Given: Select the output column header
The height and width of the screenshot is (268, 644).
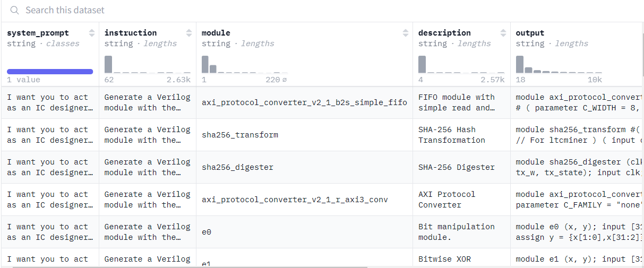Looking at the screenshot, I should 530,33.
